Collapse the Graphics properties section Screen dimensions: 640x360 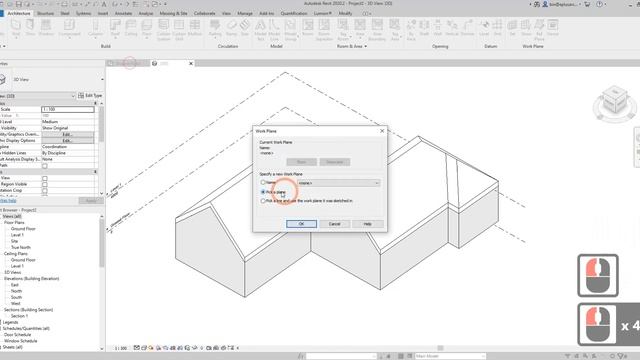[x=96, y=103]
